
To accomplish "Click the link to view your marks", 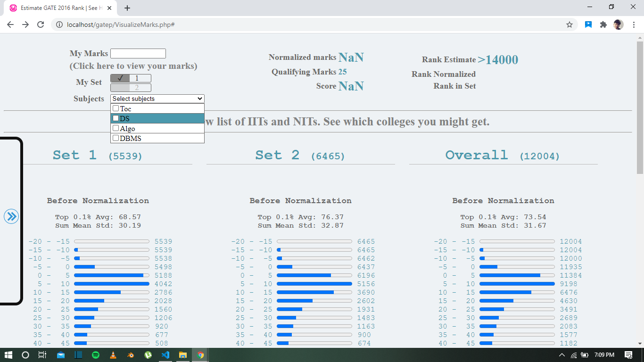I will (x=133, y=66).
